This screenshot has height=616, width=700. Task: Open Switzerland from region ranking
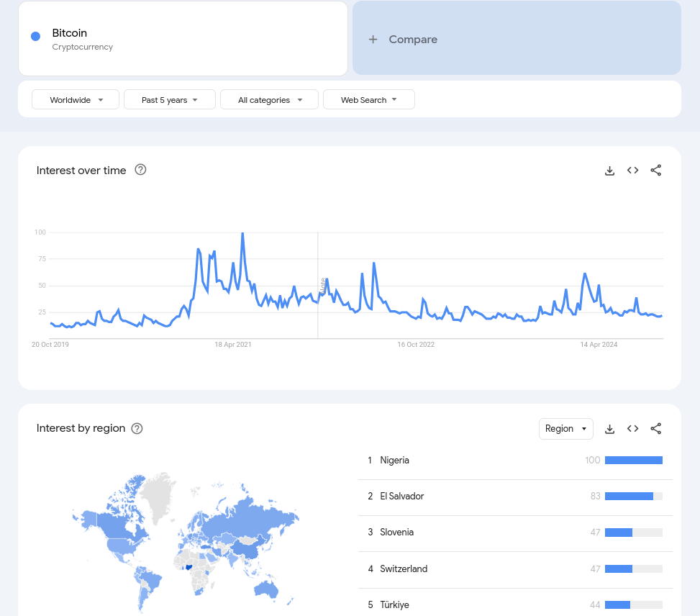click(x=404, y=569)
